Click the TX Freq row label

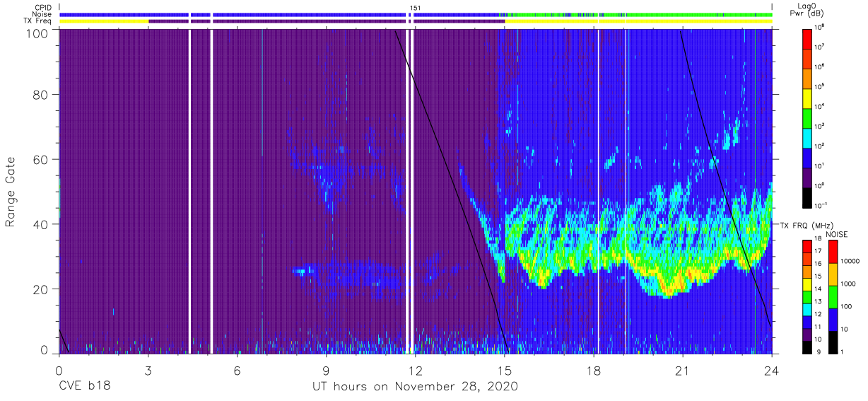pyautogui.click(x=37, y=21)
